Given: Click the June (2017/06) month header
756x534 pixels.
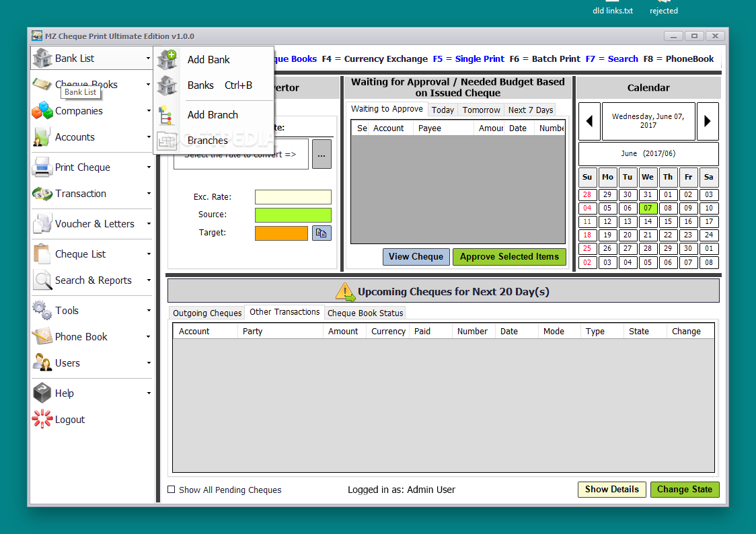Looking at the screenshot, I should [648, 154].
